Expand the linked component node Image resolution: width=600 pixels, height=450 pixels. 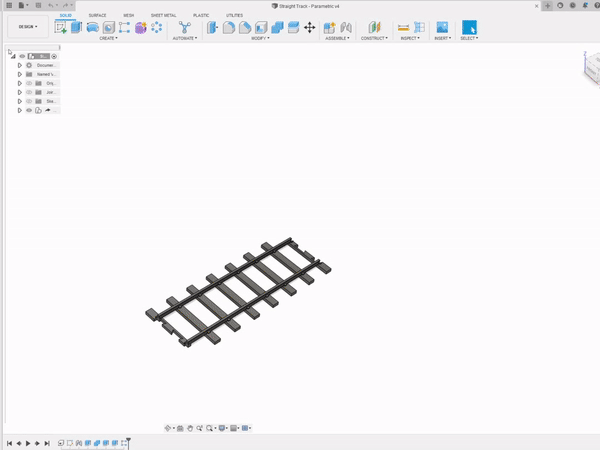click(20, 110)
